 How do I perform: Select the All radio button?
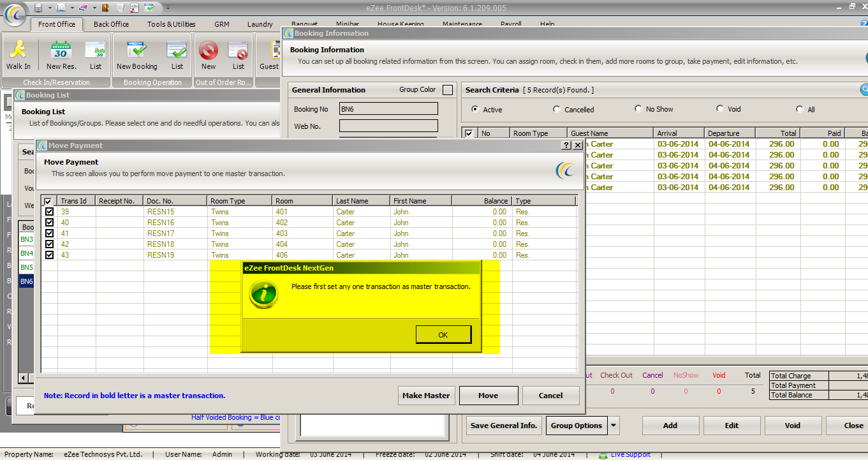click(801, 109)
